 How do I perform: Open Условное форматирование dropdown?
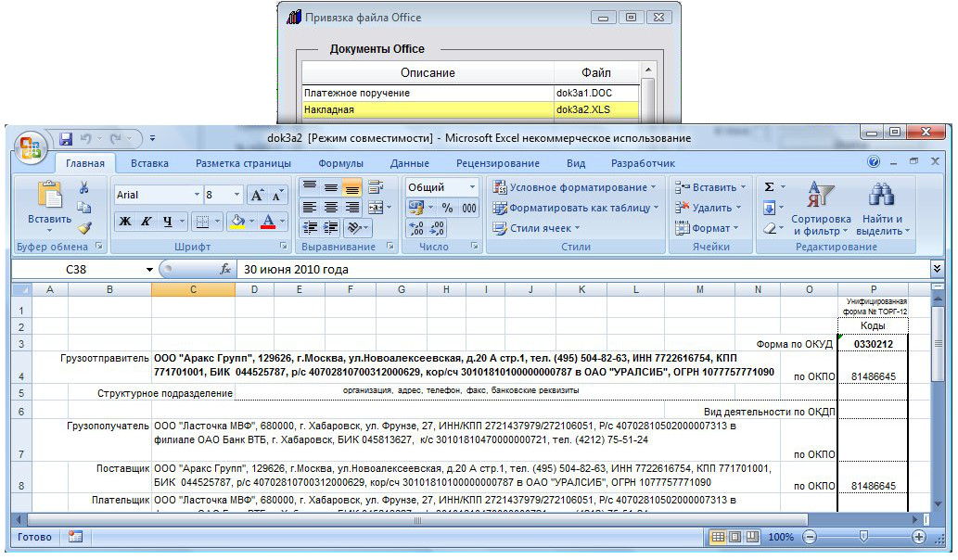pyautogui.click(x=574, y=187)
